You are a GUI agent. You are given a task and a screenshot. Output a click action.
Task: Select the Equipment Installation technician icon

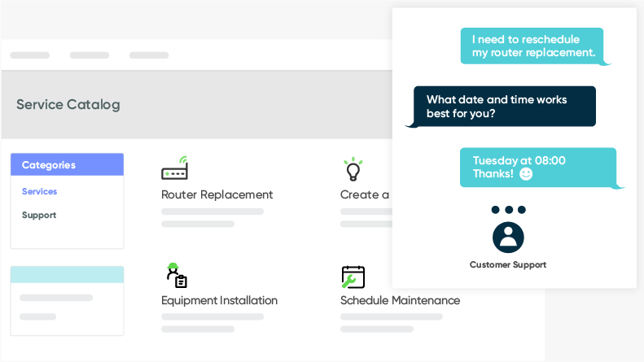176,276
